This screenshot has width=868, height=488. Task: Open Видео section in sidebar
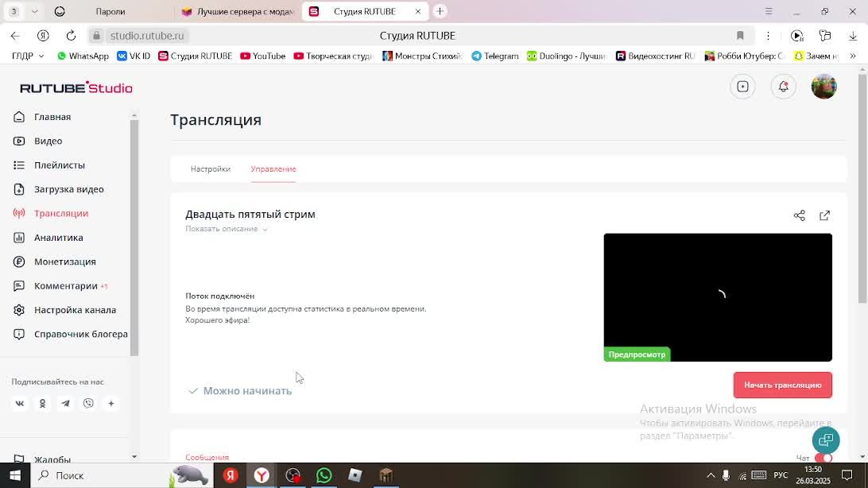[x=48, y=141]
